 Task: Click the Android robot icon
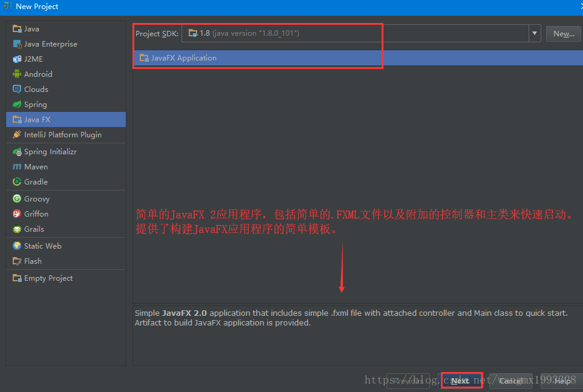tap(17, 74)
